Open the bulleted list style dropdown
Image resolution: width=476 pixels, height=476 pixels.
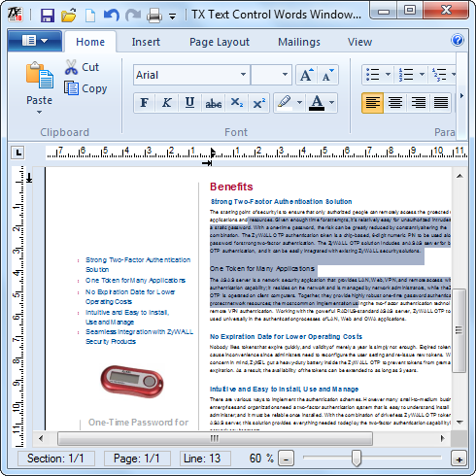(x=388, y=75)
